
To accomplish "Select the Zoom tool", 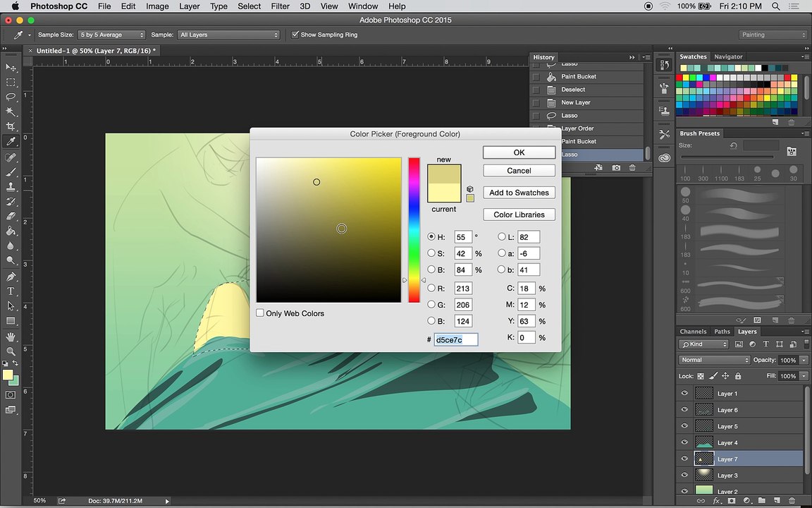I will click(11, 351).
